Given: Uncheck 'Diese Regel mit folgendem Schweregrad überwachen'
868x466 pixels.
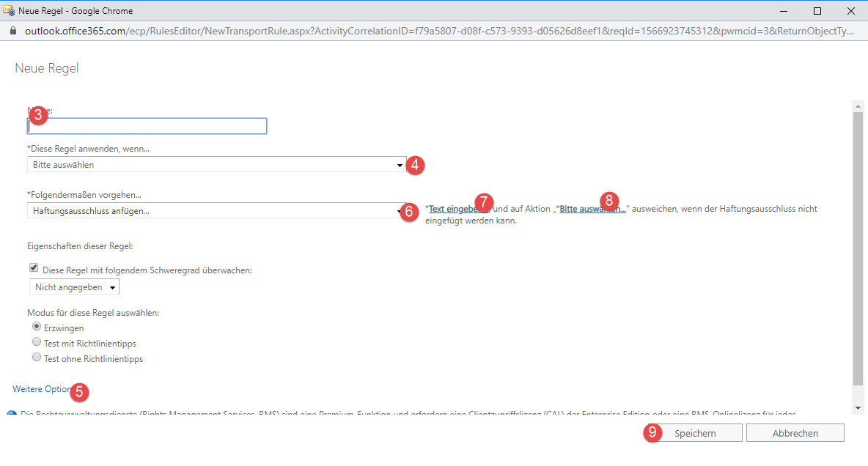Looking at the screenshot, I should [x=34, y=269].
